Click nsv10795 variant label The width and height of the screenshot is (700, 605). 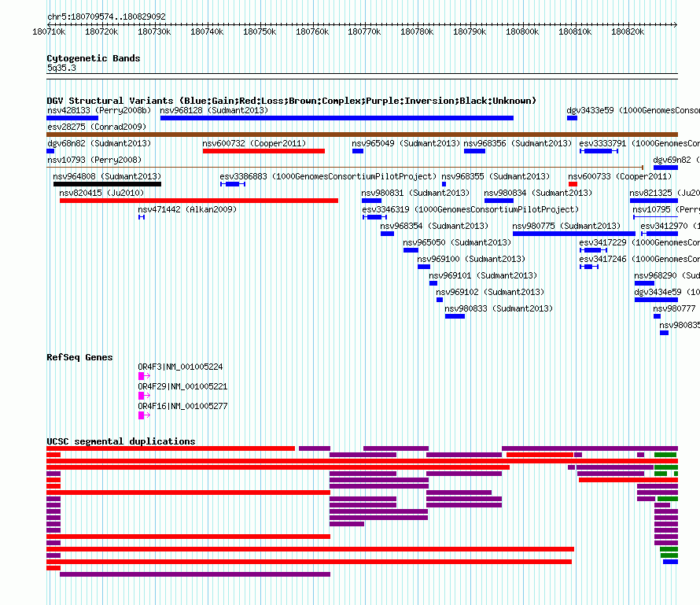[x=666, y=209]
